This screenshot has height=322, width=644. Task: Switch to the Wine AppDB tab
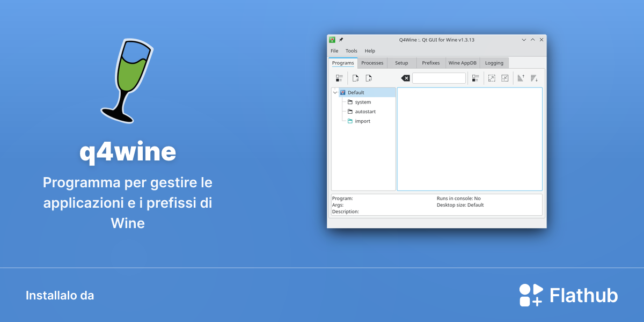(x=463, y=63)
